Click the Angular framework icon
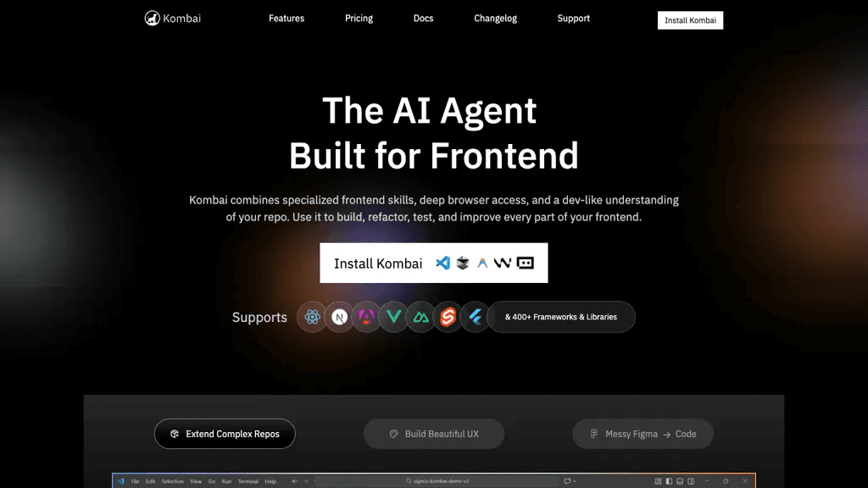Screen dimensions: 868x488 (x=366, y=317)
